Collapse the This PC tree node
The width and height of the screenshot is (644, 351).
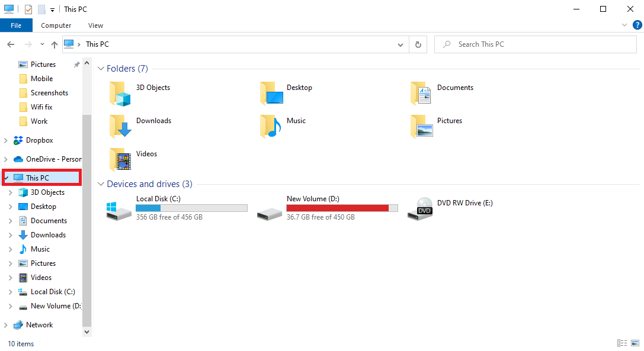pyautogui.click(x=7, y=178)
